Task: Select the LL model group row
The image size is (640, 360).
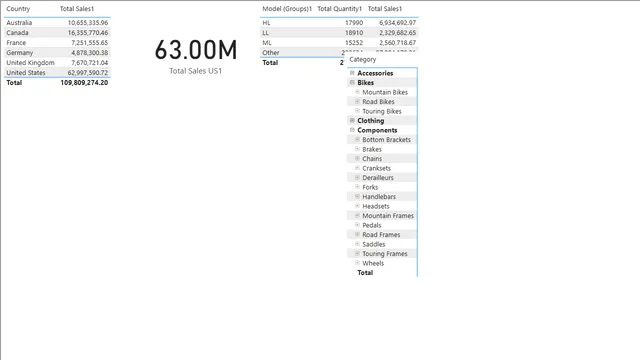Action: click(x=339, y=33)
